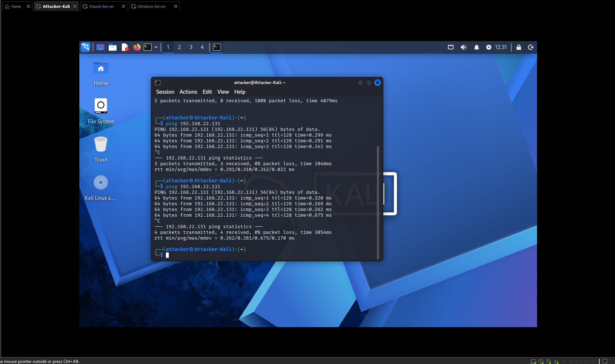Maximize the terminal window
Image resolution: width=615 pixels, height=364 pixels.
pos(369,83)
